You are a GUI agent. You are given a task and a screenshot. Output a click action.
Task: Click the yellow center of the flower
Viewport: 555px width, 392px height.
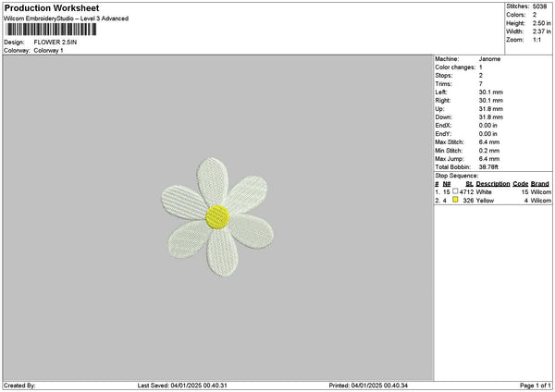pyautogui.click(x=217, y=216)
